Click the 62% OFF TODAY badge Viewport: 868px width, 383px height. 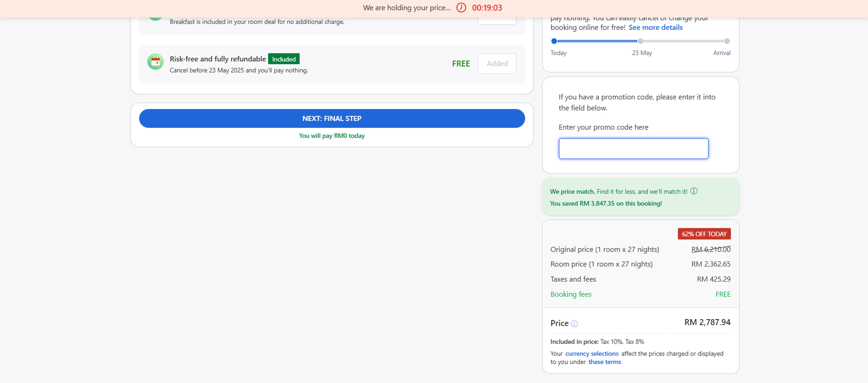point(704,234)
